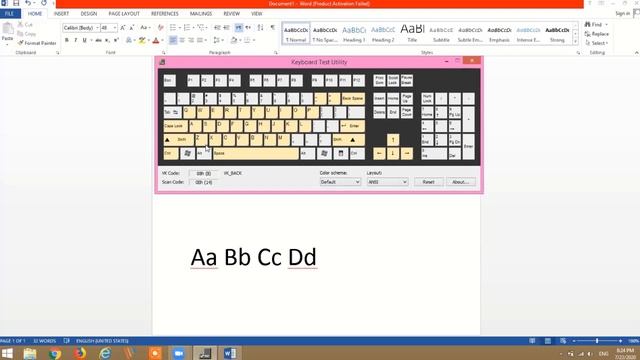Apply the Heading 1 style
The image size is (640, 360).
point(354,33)
